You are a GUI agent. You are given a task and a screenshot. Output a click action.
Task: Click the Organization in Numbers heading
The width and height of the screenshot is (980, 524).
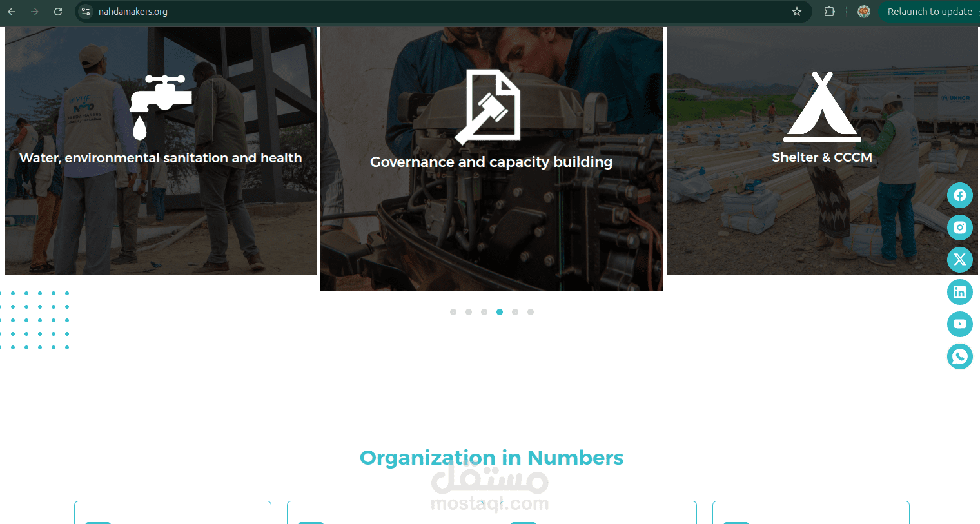(491, 458)
